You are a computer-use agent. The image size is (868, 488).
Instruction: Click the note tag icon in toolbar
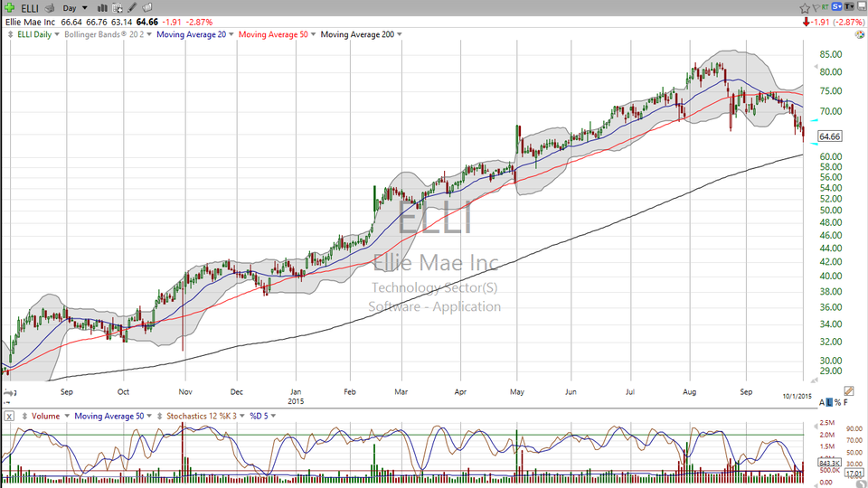(x=147, y=8)
